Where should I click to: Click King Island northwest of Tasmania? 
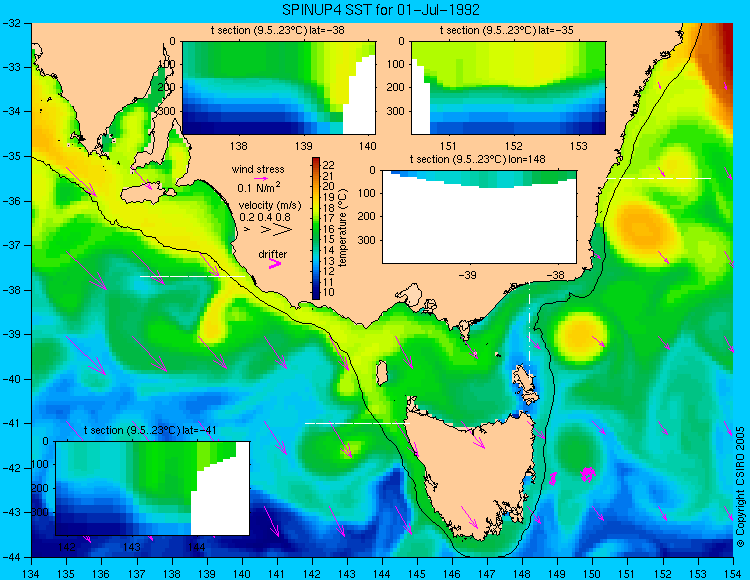[381, 373]
